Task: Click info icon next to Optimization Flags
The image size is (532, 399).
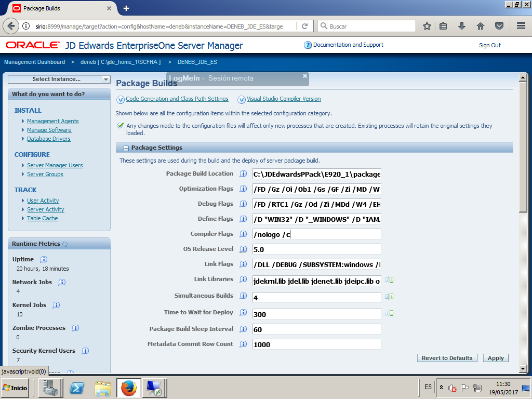Action: tap(243, 189)
